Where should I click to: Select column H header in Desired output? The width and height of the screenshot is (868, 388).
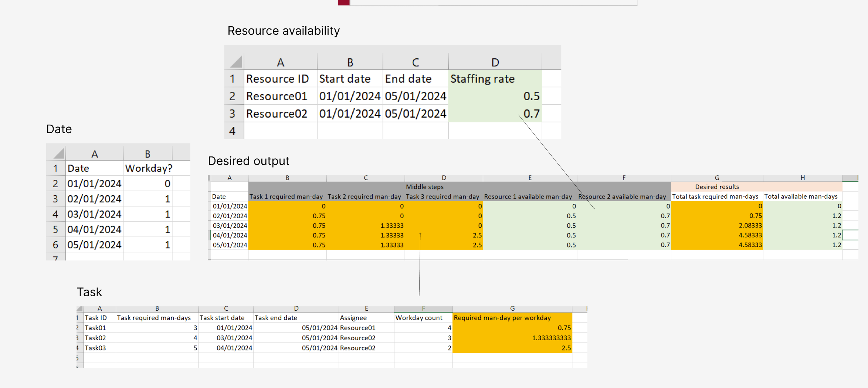pyautogui.click(x=803, y=178)
